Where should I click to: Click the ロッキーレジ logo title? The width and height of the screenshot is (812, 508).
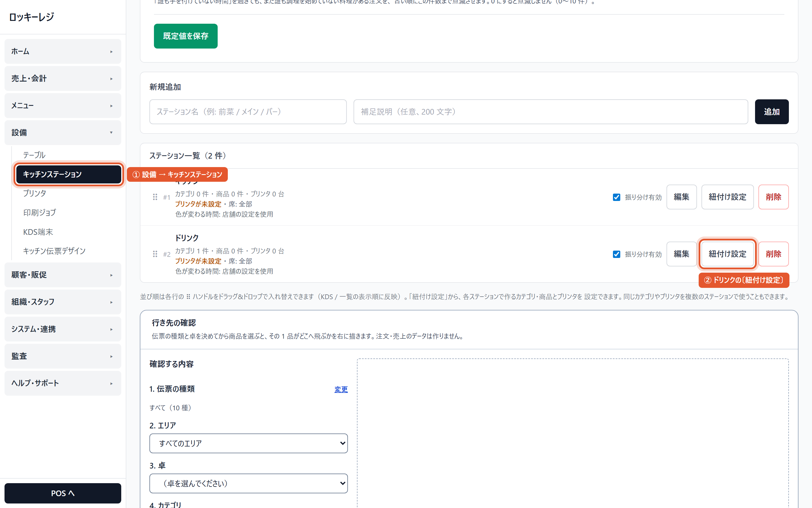coord(31,17)
